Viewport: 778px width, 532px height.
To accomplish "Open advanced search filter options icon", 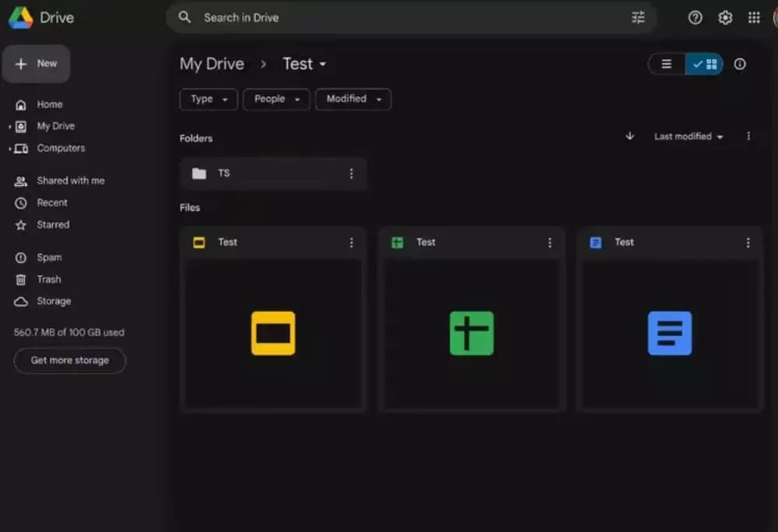I will (x=638, y=17).
